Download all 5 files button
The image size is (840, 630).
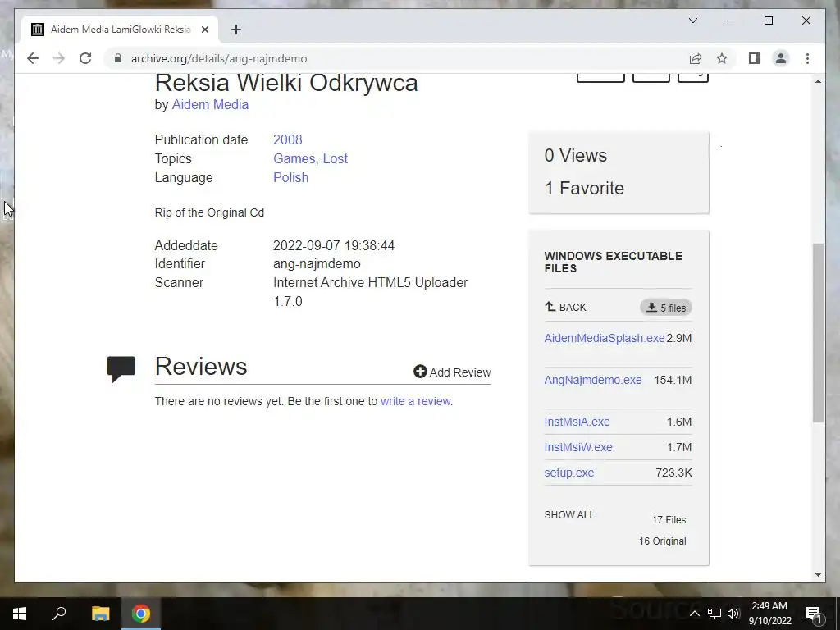click(x=666, y=308)
